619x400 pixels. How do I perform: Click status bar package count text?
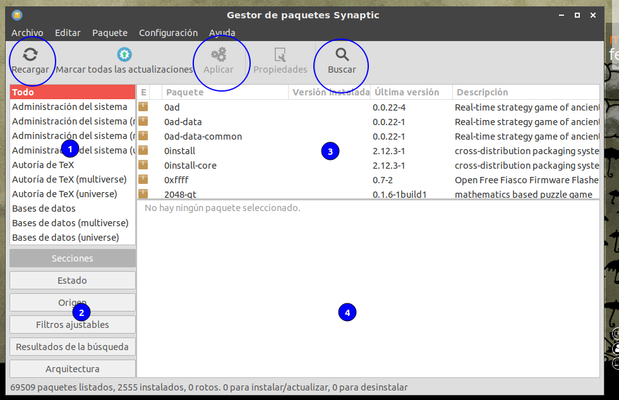pyautogui.click(x=209, y=387)
